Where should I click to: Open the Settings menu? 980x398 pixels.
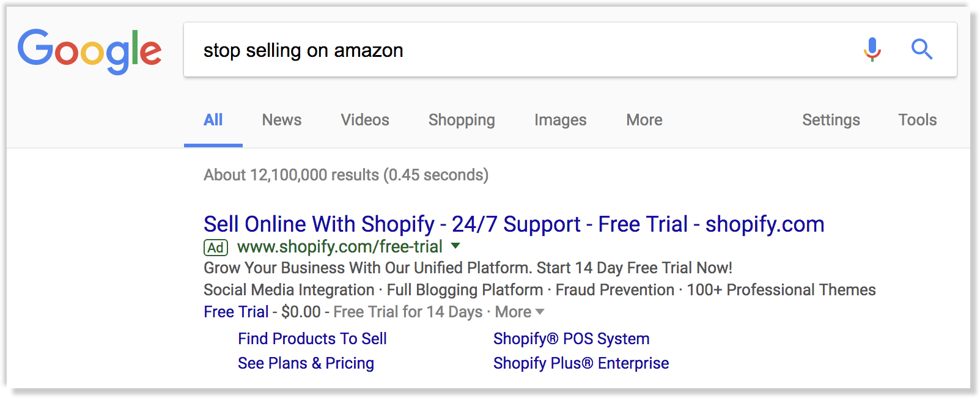[x=830, y=120]
